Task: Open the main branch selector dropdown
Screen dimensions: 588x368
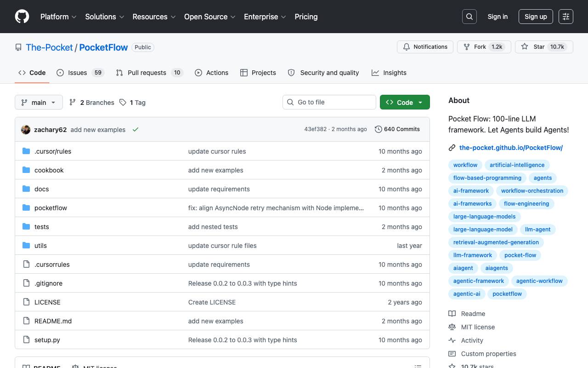Action: point(39,102)
